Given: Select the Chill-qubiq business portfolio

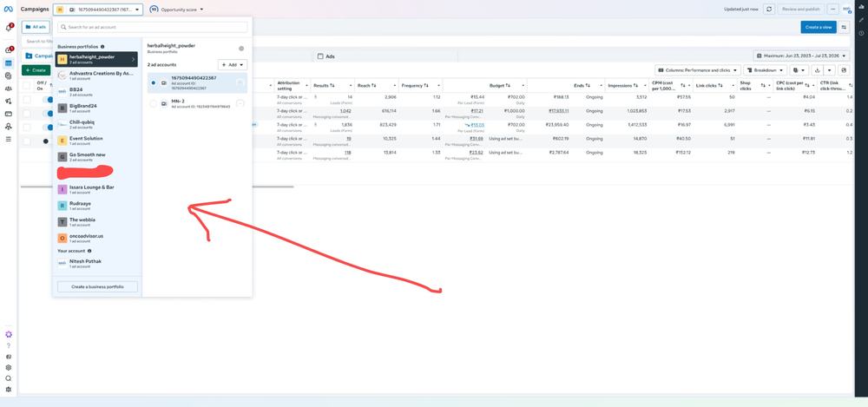Looking at the screenshot, I should coord(97,124).
